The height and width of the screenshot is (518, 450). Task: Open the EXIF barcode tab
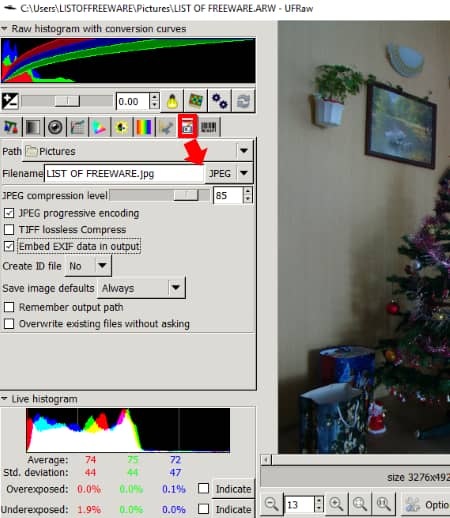click(x=209, y=127)
